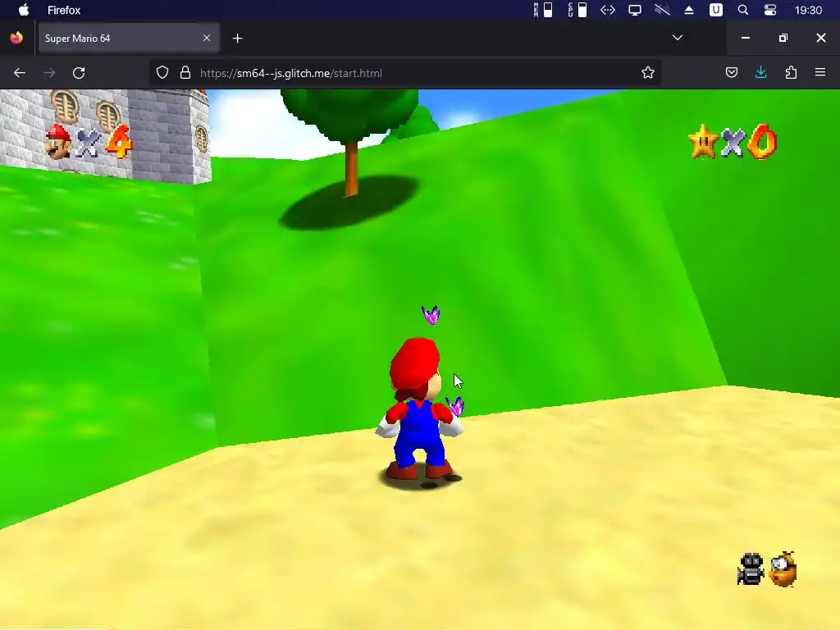The width and height of the screenshot is (840, 630).
Task: Click the Mario lives head icon
Action: pos(58,142)
